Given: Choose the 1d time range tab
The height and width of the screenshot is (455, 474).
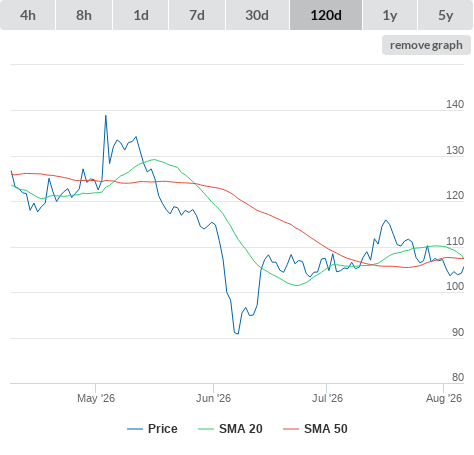Looking at the screenshot, I should (141, 15).
